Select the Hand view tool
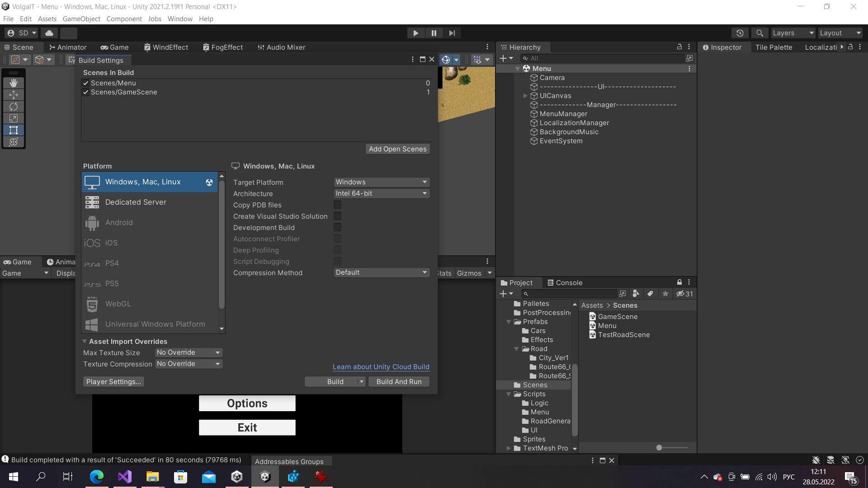The height and width of the screenshot is (488, 868). (x=14, y=83)
